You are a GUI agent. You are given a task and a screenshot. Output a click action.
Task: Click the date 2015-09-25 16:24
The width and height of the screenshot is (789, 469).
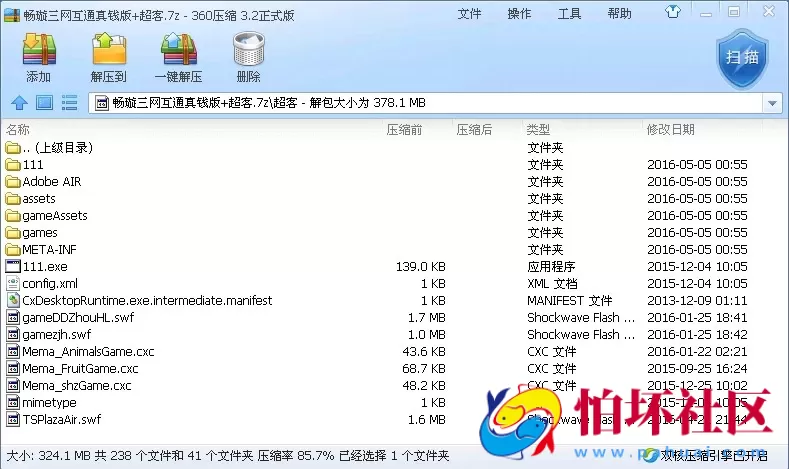[x=697, y=369]
